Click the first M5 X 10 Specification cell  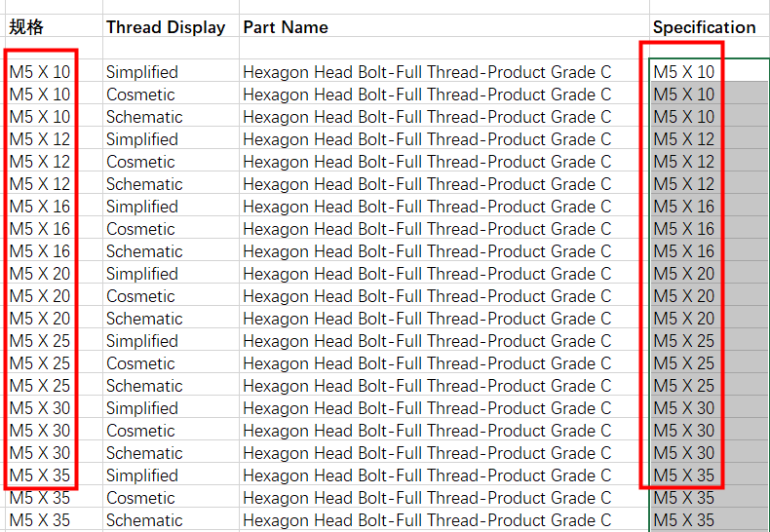[710, 72]
